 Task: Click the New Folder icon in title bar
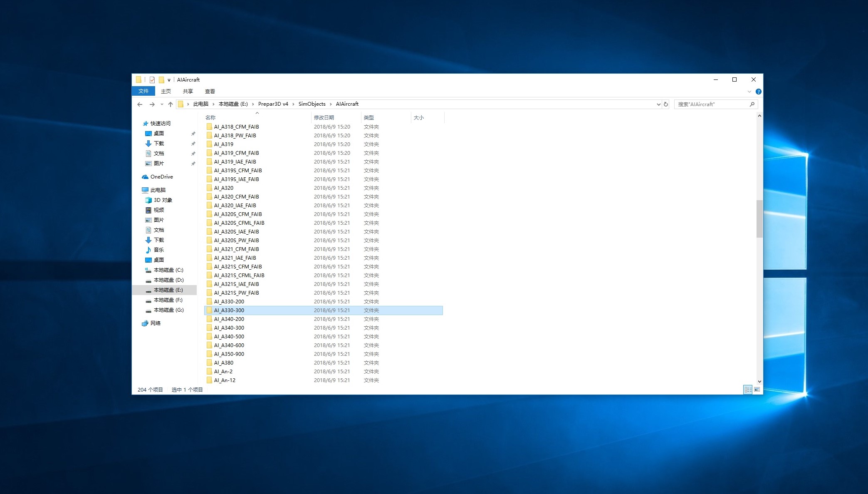[161, 80]
